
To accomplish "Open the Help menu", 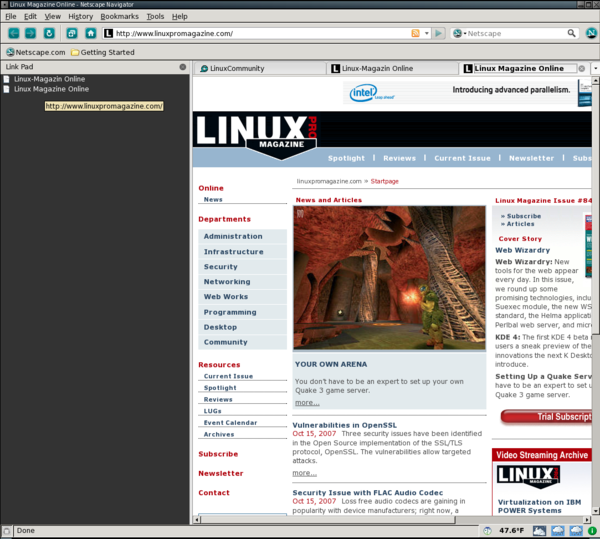I will click(x=179, y=16).
